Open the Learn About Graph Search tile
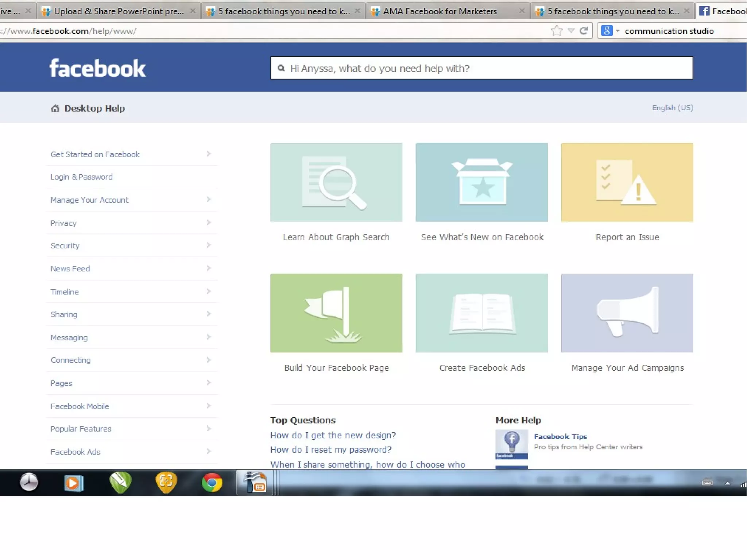Screen dimensions: 747x560 pyautogui.click(x=336, y=182)
